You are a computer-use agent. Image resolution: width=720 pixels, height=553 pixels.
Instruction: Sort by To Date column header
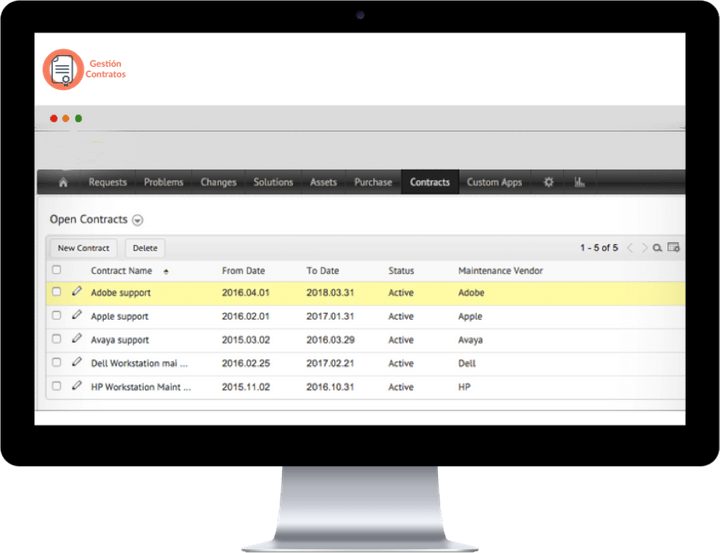(x=323, y=271)
